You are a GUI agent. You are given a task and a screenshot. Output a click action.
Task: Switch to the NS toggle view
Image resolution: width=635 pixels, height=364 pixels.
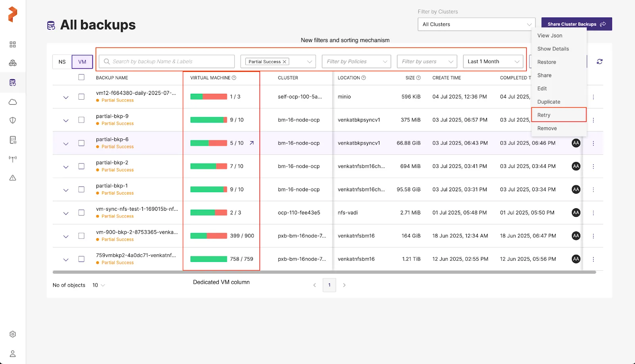(x=62, y=62)
